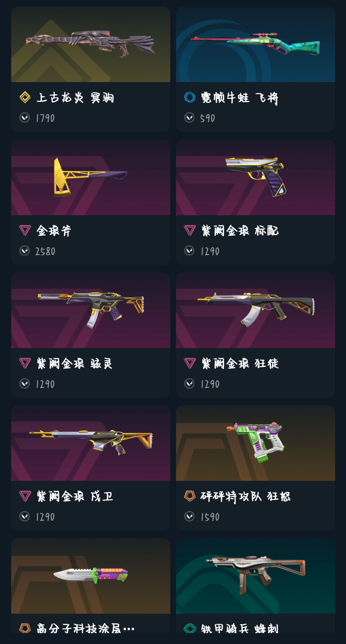346x644 pixels.
Task: Open the 紫阙金琅 骇灵 skin title
Action: [x=74, y=363]
